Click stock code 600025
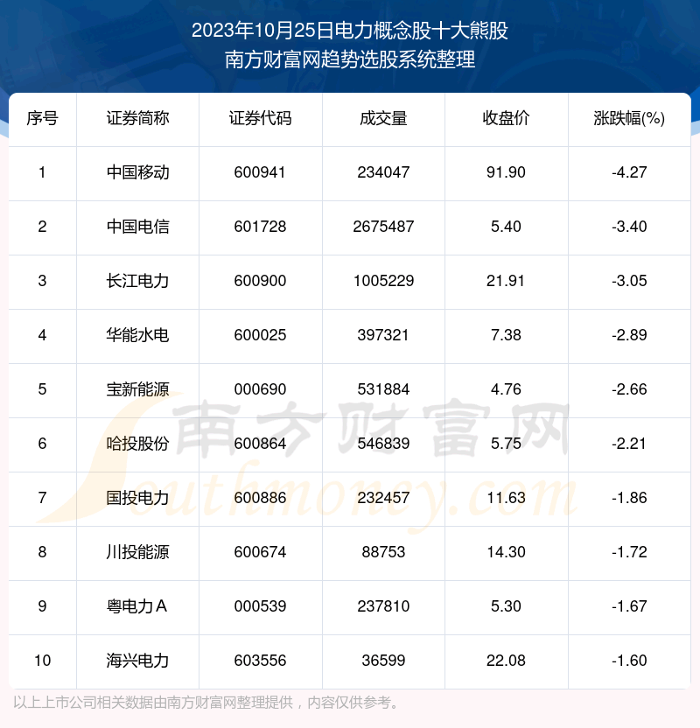The image size is (700, 728). click(260, 335)
